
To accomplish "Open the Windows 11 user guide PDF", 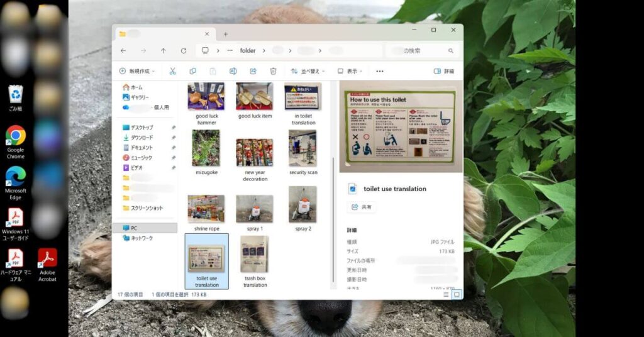I will tap(15, 224).
